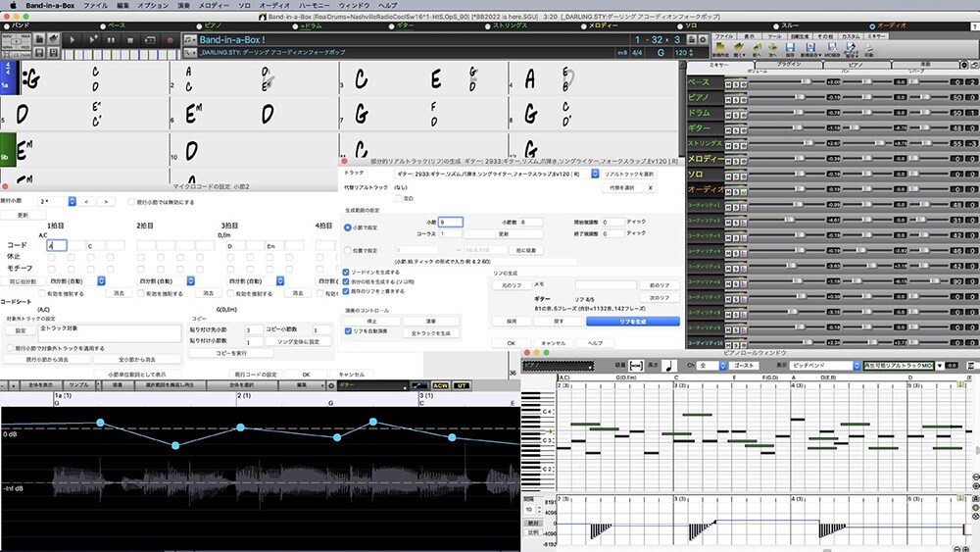The height and width of the screenshot is (552, 980).
Task: Toggle loop playback button in transport
Action: point(149,39)
